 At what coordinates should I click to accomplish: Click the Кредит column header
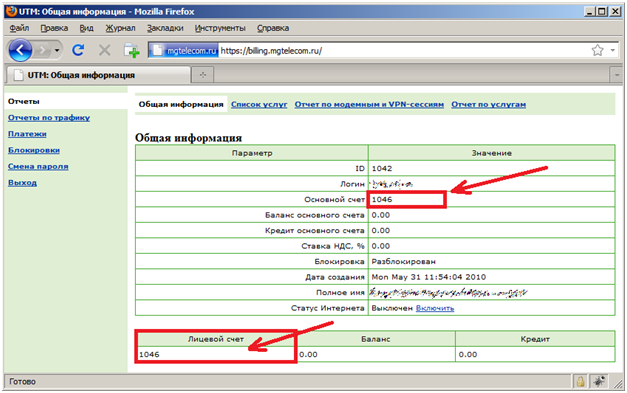pos(535,339)
